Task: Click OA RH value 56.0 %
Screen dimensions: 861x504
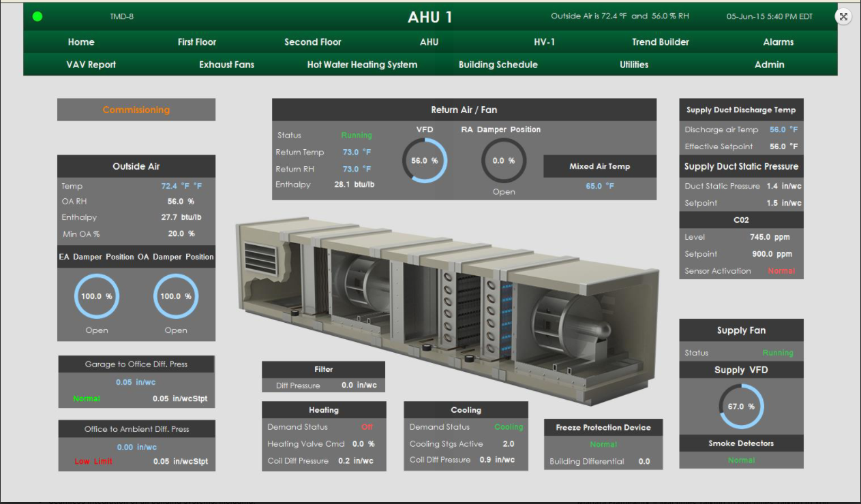Action: point(181,202)
